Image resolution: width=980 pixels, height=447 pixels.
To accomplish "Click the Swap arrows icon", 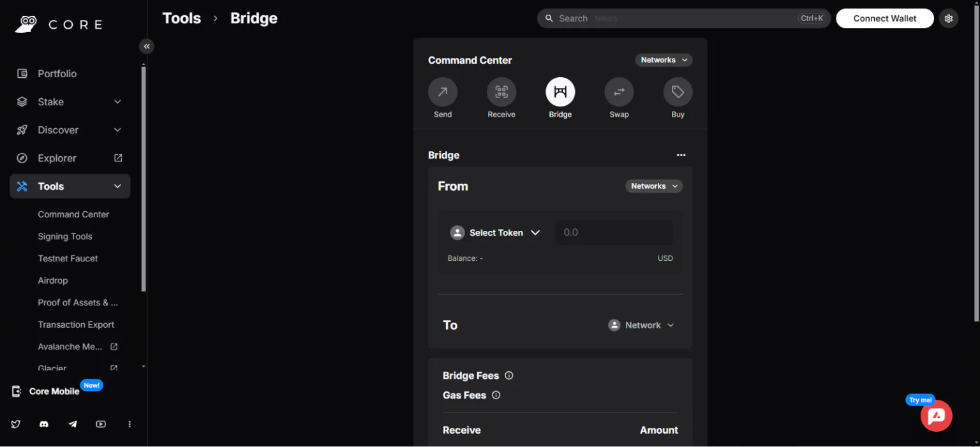I will [619, 92].
